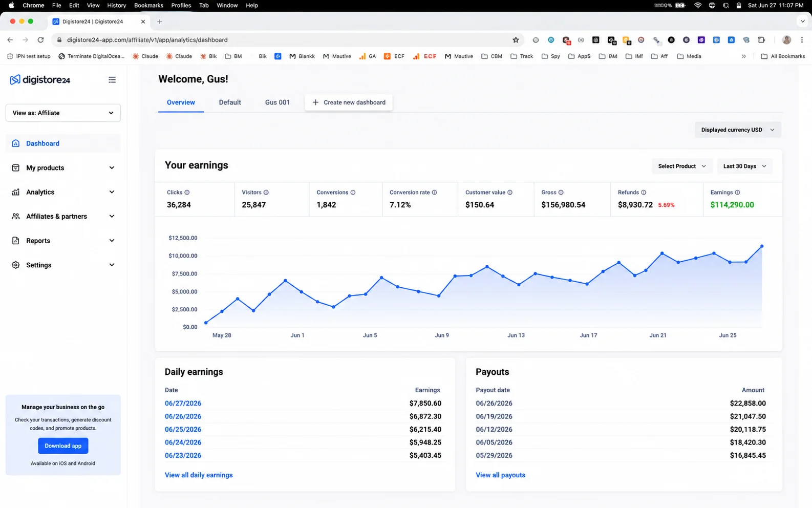
Task: Click the info icon beside Earnings
Action: tap(737, 193)
